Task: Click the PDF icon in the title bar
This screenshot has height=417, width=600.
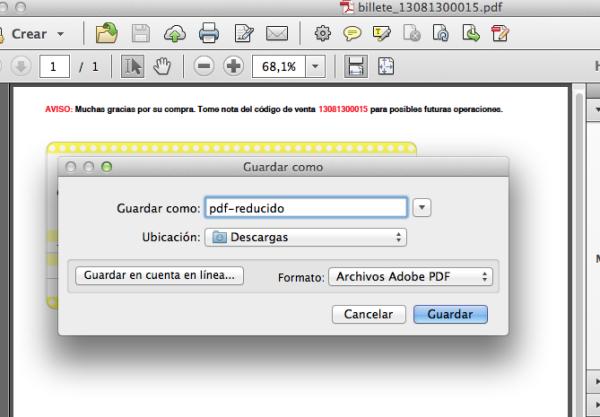Action: click(347, 7)
